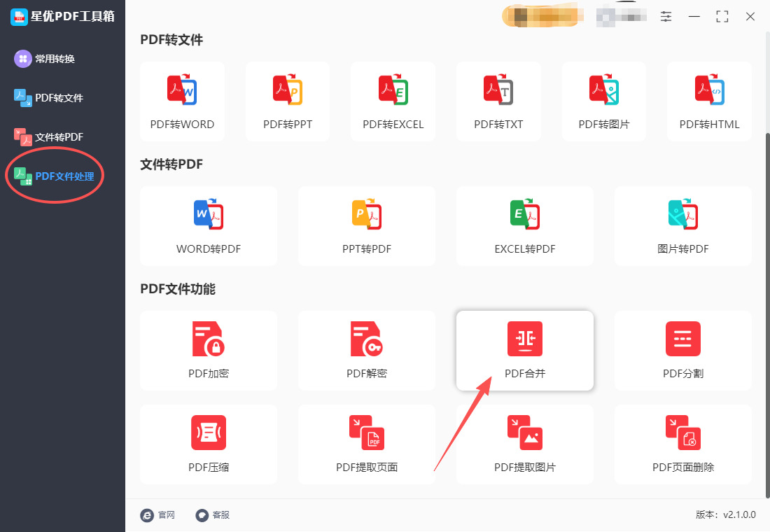Open the PDF转PPT converter
The image size is (770, 532).
(288, 101)
